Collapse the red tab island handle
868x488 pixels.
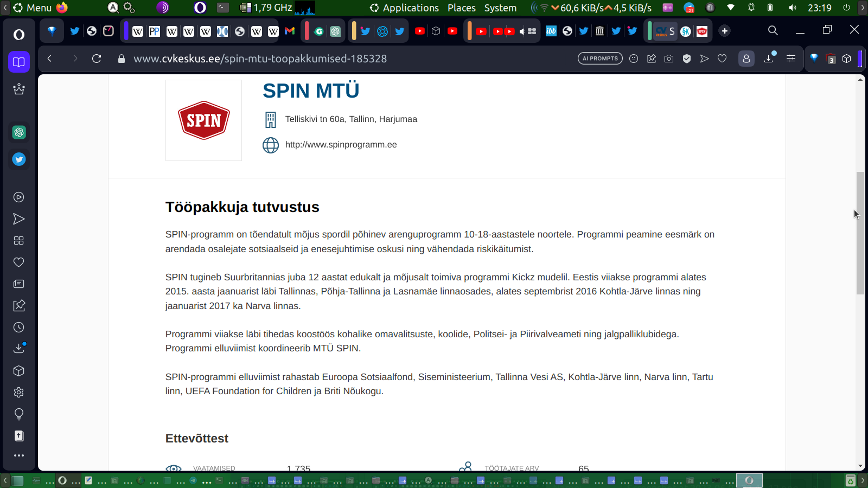pos(307,31)
